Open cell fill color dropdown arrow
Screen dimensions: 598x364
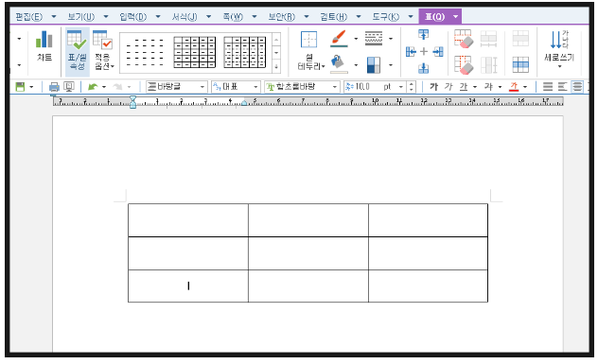click(356, 65)
